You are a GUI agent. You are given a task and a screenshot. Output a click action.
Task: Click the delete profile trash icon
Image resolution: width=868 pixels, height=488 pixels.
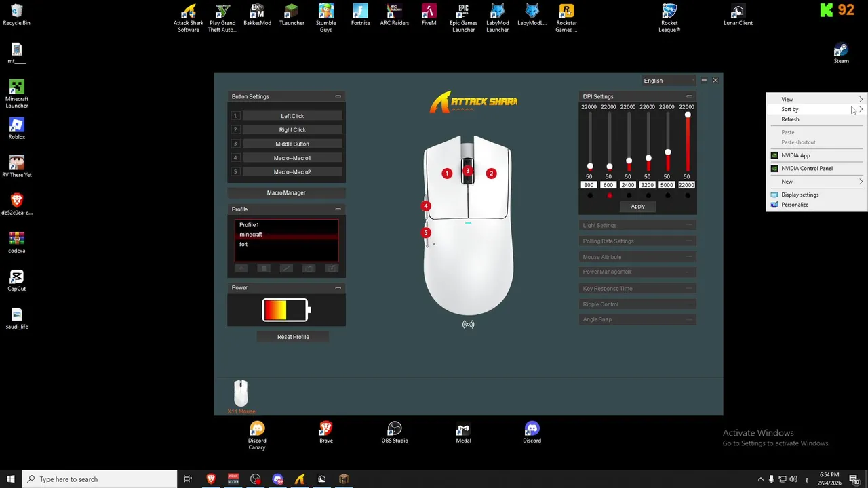[x=264, y=268]
